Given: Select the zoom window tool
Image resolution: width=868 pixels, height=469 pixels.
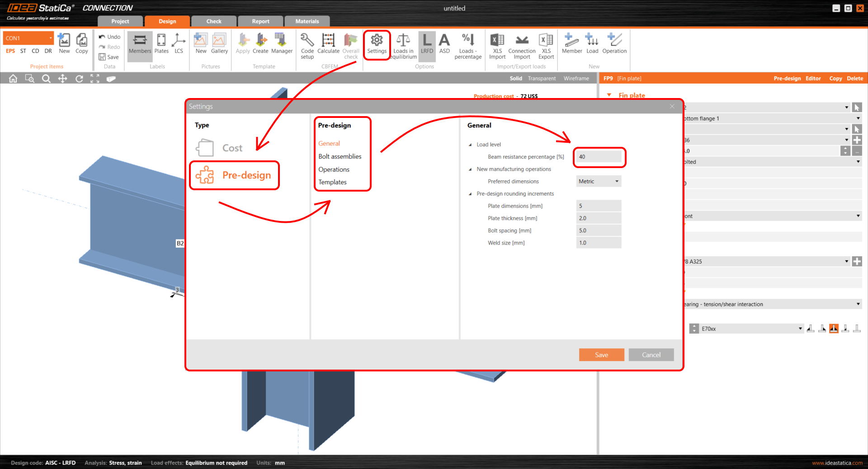Looking at the screenshot, I should [x=30, y=79].
